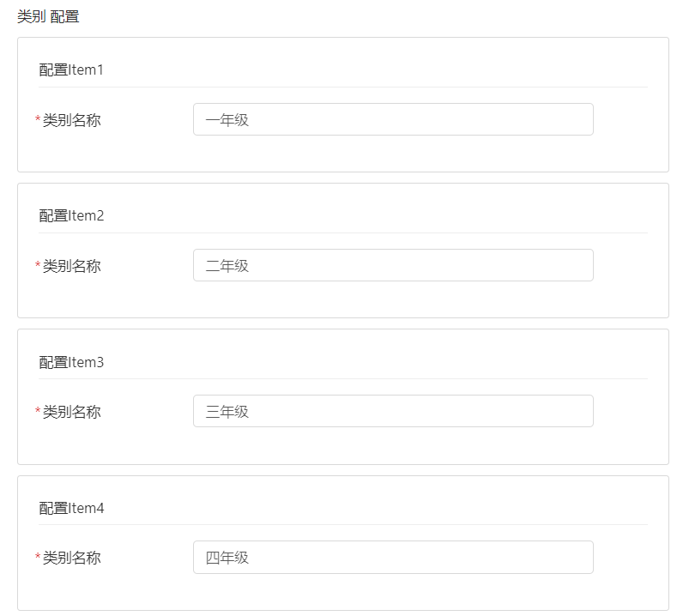Click the 类别名称 label in 配置Item1
This screenshot has height=616, width=689.
pos(72,121)
